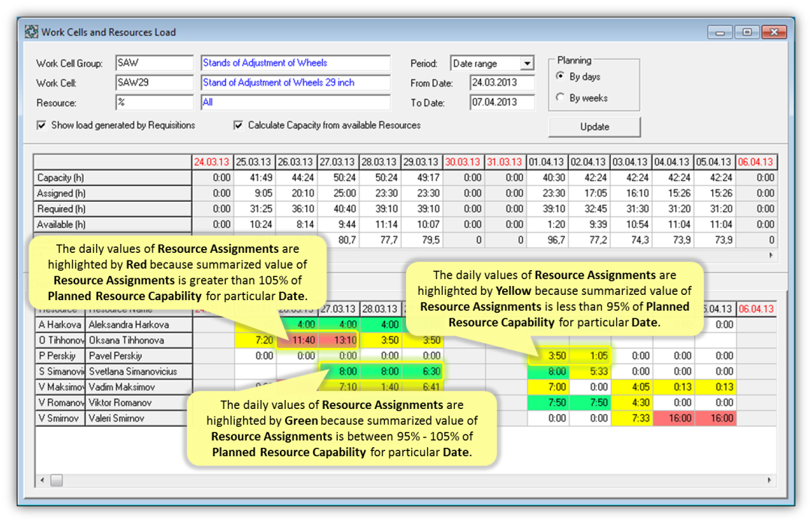Toggle Show load generated by Requisitions
812x523 pixels.
[x=41, y=125]
